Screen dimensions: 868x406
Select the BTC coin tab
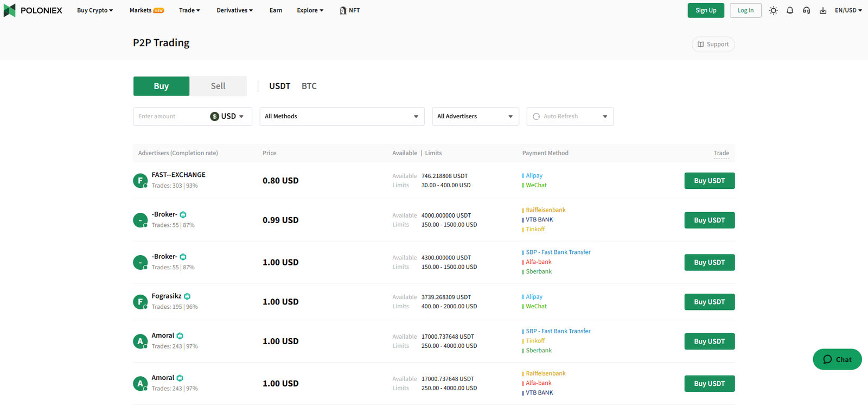309,86
